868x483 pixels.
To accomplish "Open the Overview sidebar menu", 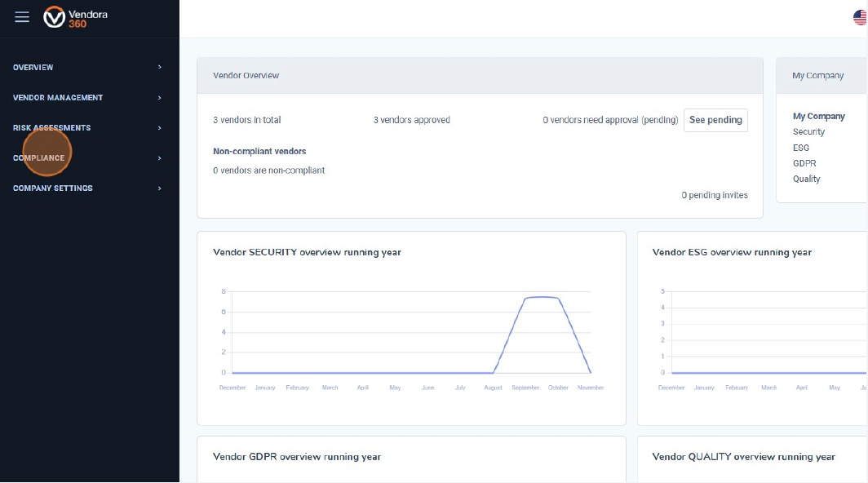I will (33, 68).
